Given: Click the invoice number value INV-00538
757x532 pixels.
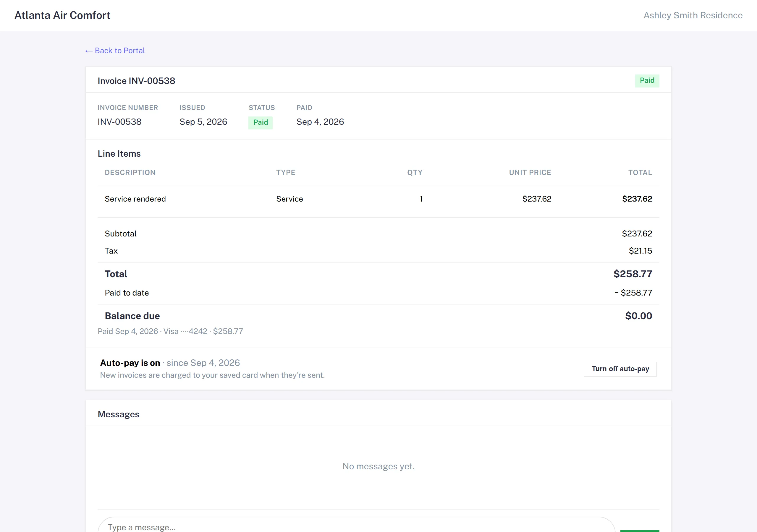Looking at the screenshot, I should tap(120, 122).
